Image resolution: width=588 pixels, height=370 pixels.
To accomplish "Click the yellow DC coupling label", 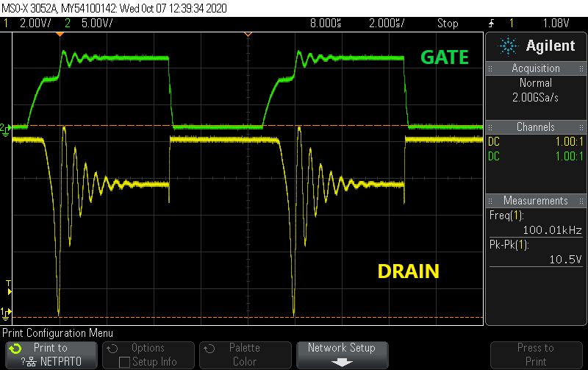I will (x=494, y=142).
